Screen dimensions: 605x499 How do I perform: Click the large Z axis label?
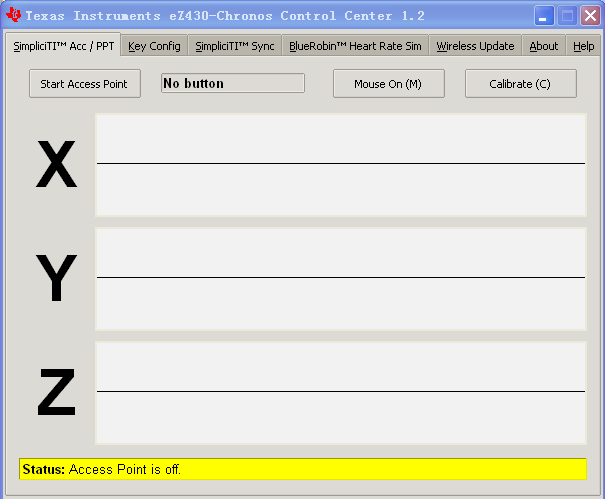[x=56, y=392]
